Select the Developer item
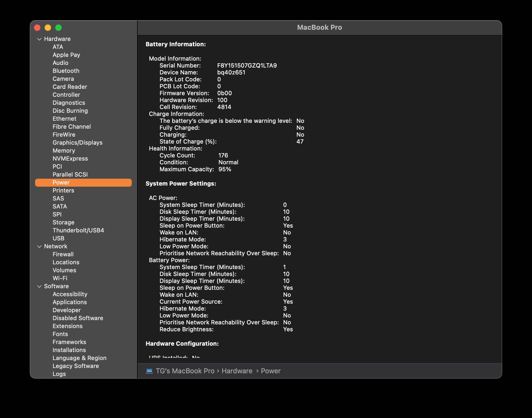Viewport: 532px width, 418px height. point(66,310)
